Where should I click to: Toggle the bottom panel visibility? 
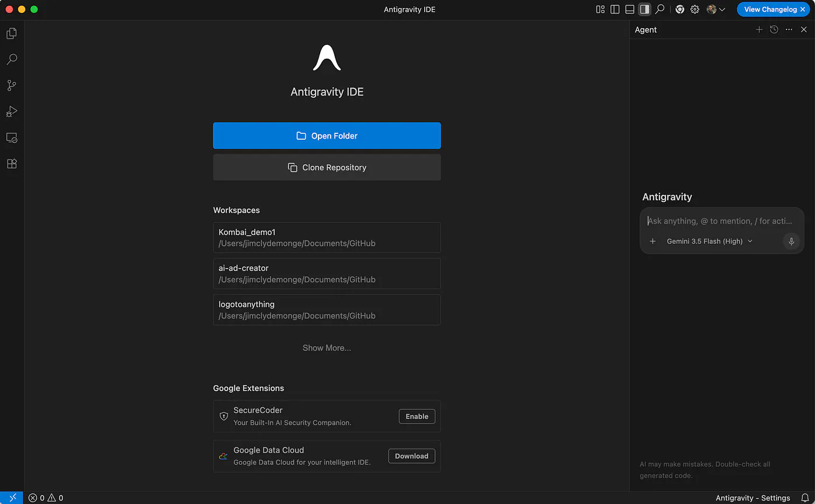tap(630, 9)
